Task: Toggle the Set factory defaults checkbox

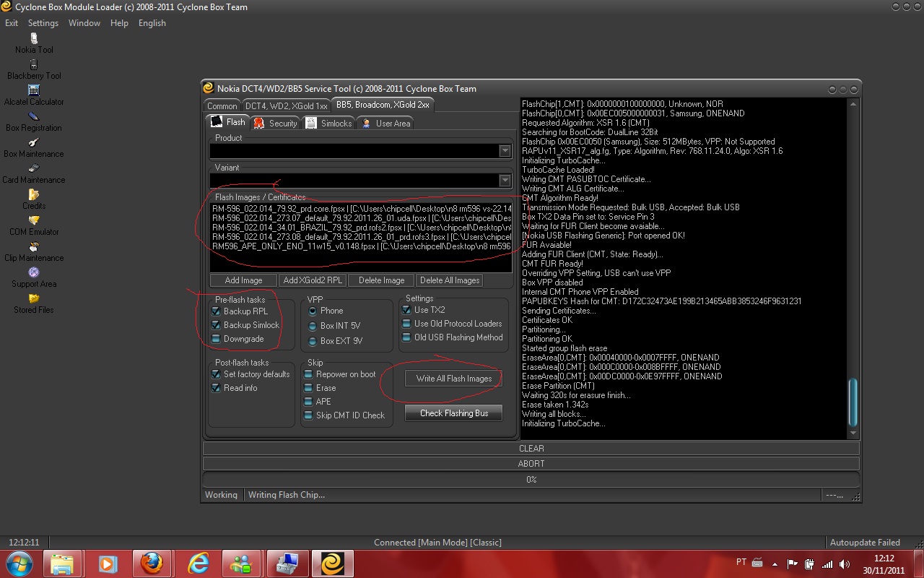Action: pyautogui.click(x=216, y=374)
